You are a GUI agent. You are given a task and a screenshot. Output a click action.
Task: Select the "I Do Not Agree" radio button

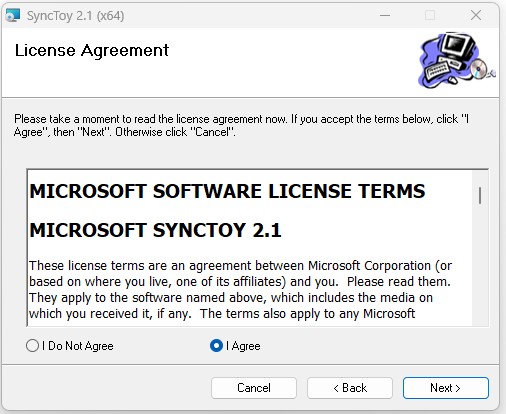click(32, 346)
